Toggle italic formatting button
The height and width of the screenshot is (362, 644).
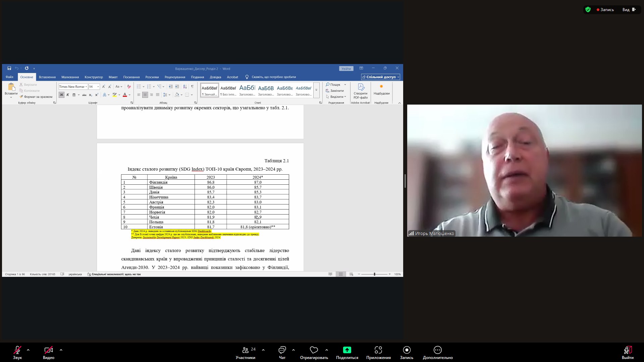tap(68, 95)
